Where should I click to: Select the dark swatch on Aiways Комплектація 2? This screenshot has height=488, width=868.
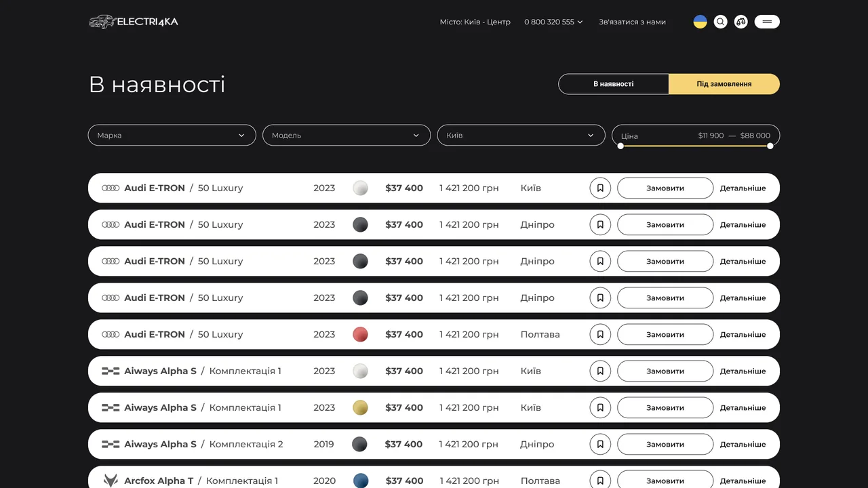coord(359,444)
